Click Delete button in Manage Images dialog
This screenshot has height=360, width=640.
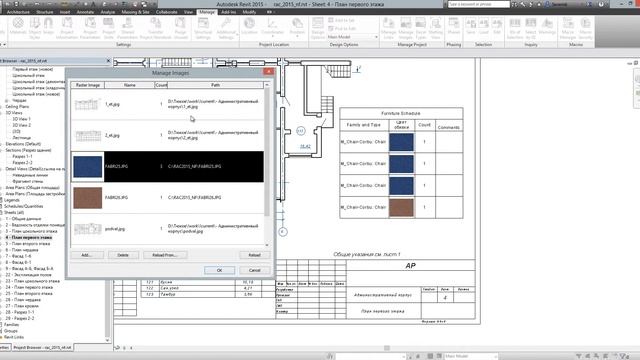(123, 255)
